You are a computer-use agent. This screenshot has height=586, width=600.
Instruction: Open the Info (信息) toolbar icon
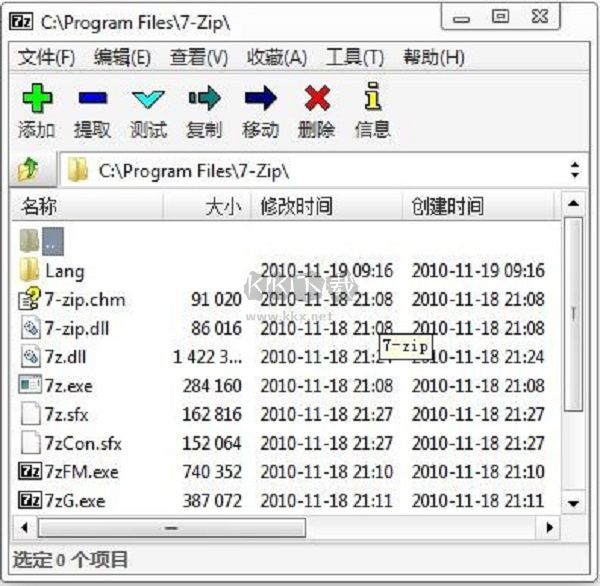[x=373, y=96]
